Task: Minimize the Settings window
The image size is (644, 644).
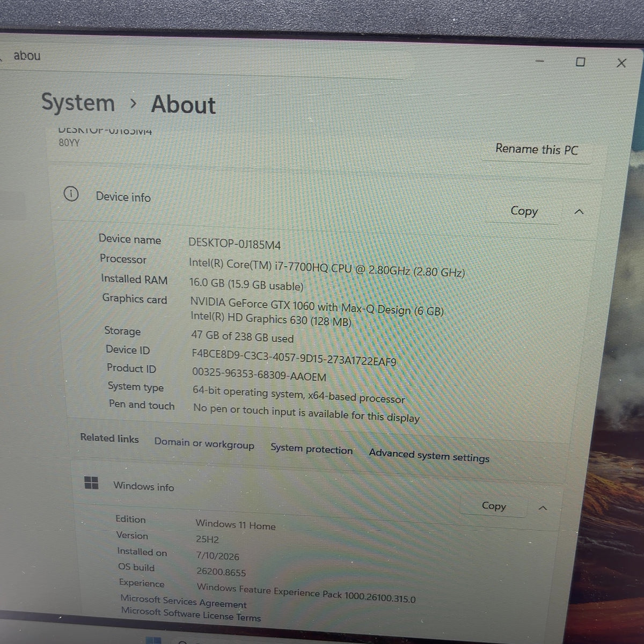Action: (x=540, y=61)
